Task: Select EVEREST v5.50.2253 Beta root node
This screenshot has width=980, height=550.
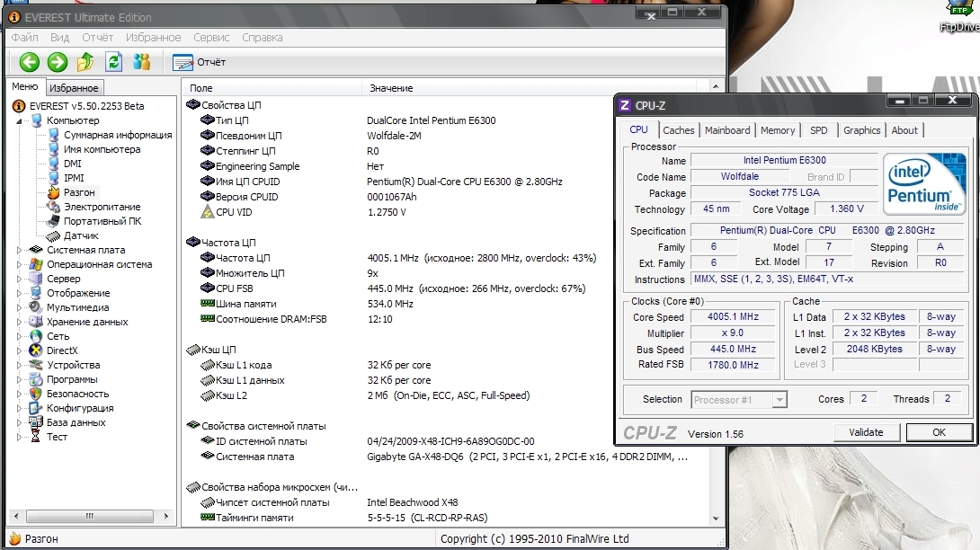Action: point(87,106)
